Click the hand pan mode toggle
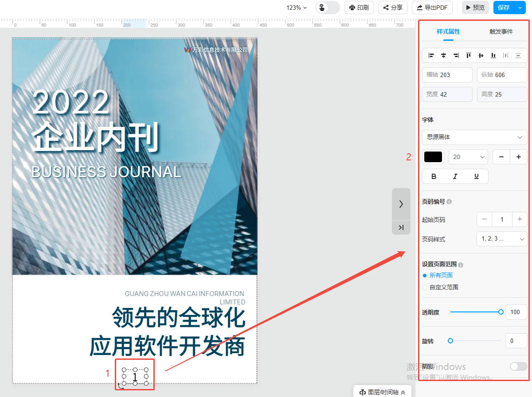 [x=327, y=8]
